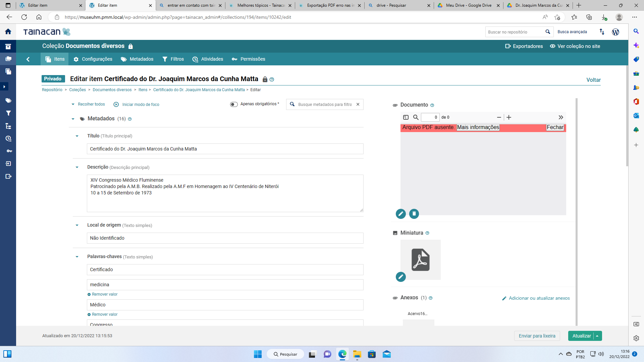644x362 pixels.
Task: Click the Enviar para lixeira button
Action: point(537,336)
